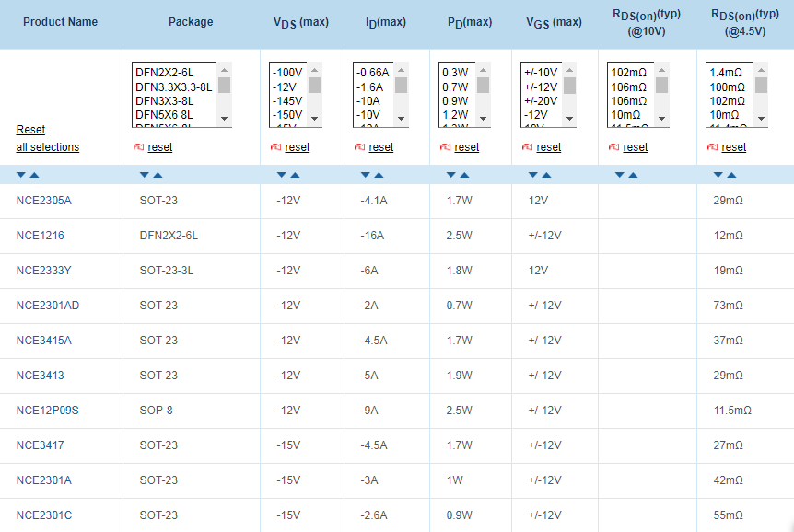Click the Reset all selections link

point(48,138)
